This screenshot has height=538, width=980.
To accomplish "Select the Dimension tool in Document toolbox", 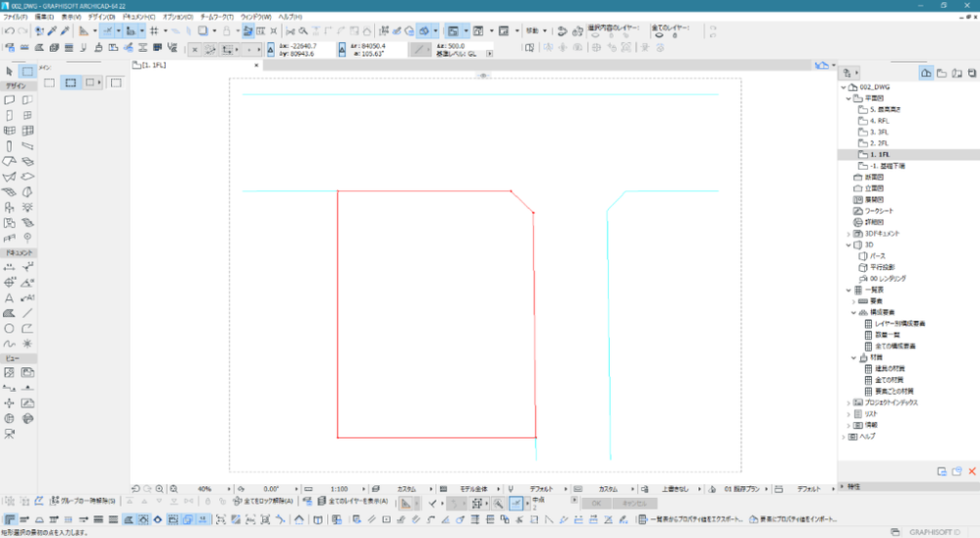I will [x=10, y=267].
